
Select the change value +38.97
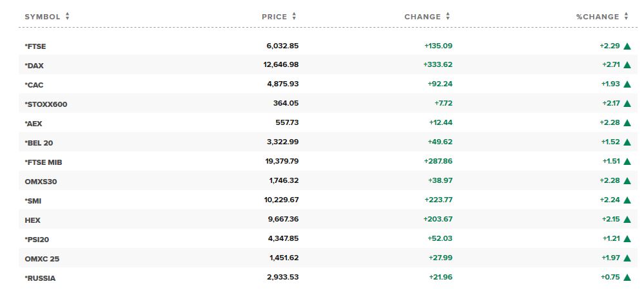pos(440,180)
